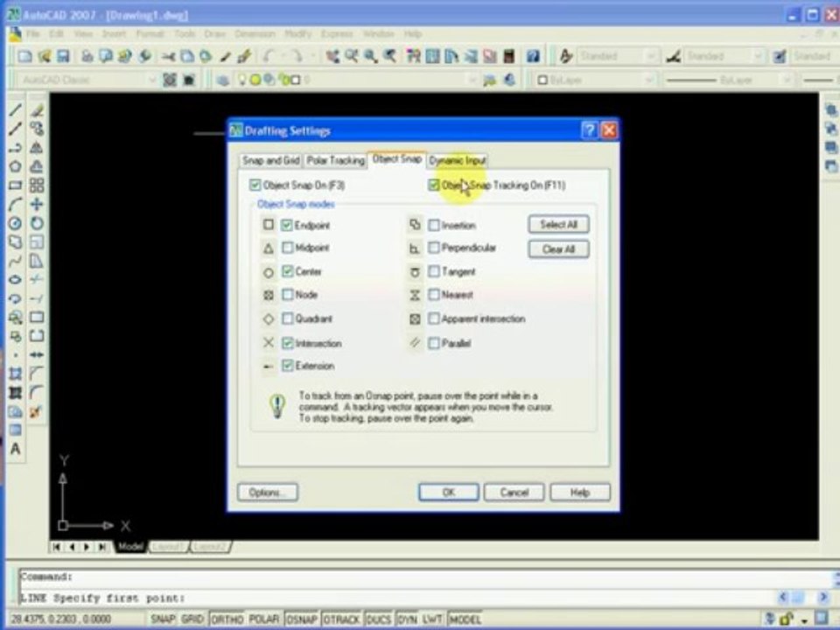This screenshot has width=840, height=630.
Task: Click the Help button in dialog
Action: pyautogui.click(x=580, y=493)
